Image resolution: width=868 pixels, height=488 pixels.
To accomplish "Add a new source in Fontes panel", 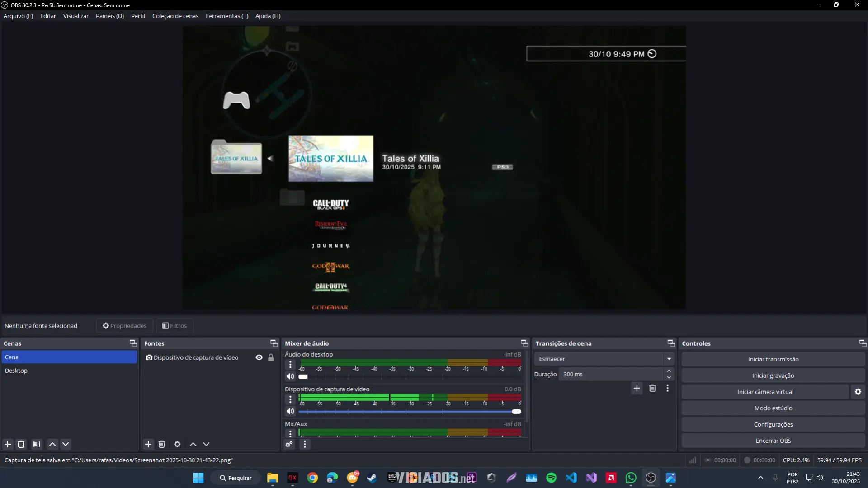I will [148, 444].
